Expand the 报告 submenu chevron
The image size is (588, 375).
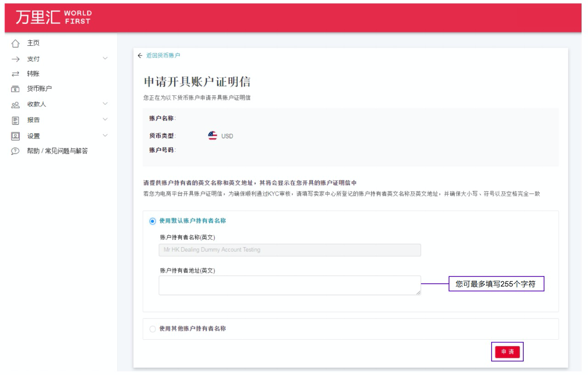(x=105, y=120)
